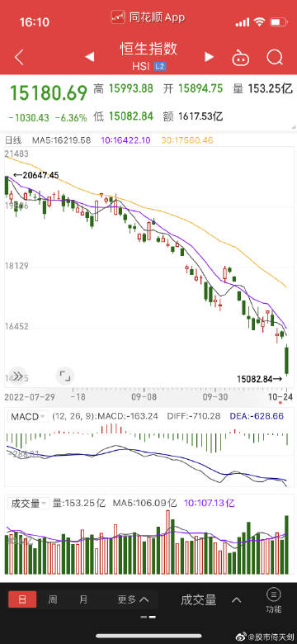This screenshot has height=644, width=297.
Task: Go to previous index with left triangle
Action: (x=89, y=57)
